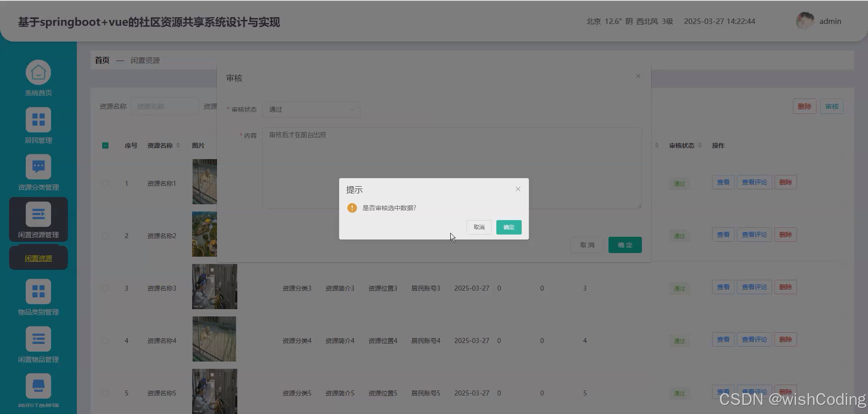This screenshot has width=868, height=414.
Task: Select the 闲置资源 submenu item
Action: pyautogui.click(x=38, y=258)
